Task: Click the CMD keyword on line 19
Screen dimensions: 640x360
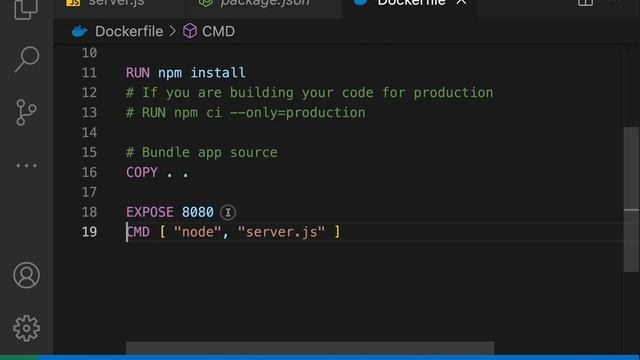Action: point(138,232)
